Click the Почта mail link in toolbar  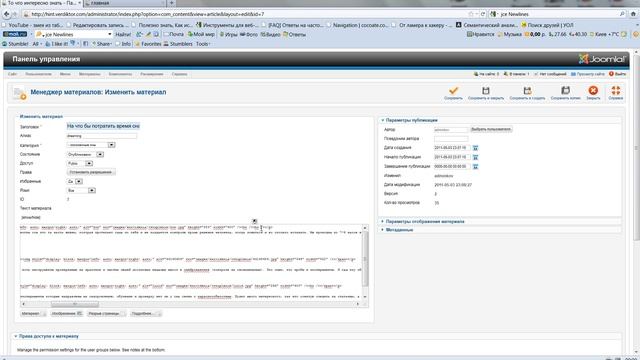[173, 34]
